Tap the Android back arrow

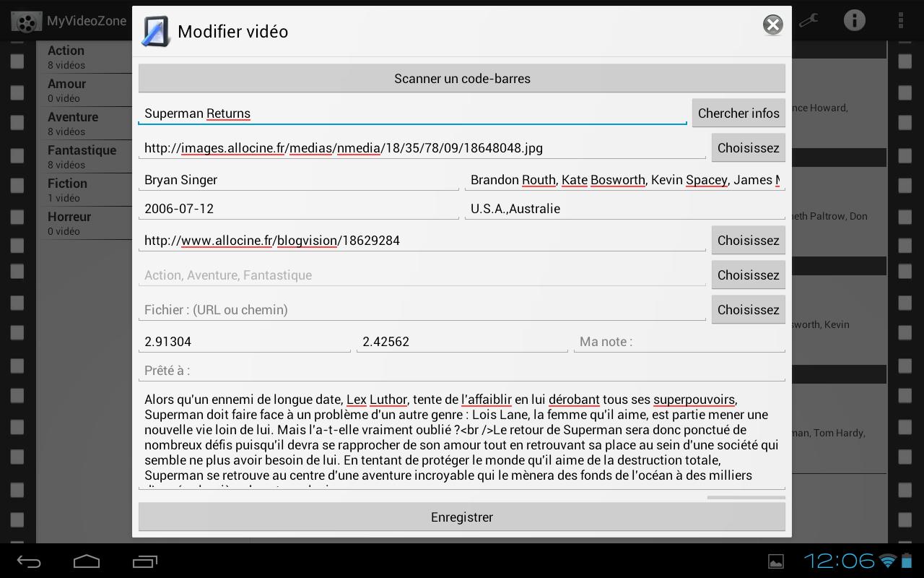point(29,561)
